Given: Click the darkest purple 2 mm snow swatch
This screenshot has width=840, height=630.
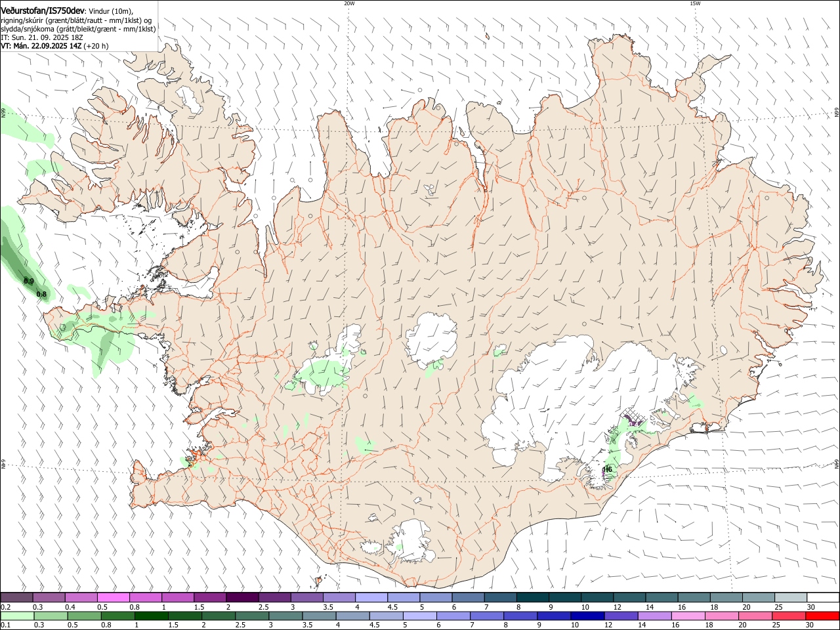Looking at the screenshot, I should pyautogui.click(x=242, y=597).
